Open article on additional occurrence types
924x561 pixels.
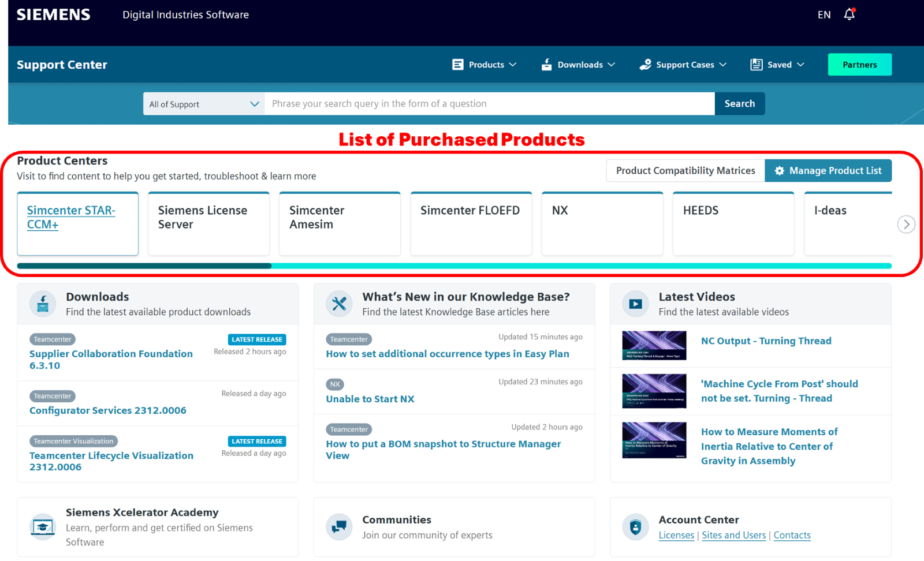(x=448, y=354)
